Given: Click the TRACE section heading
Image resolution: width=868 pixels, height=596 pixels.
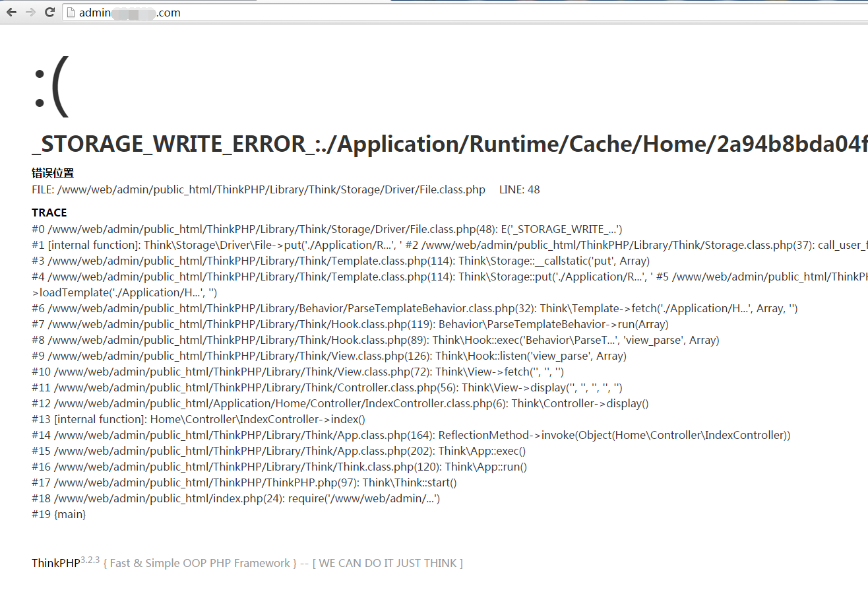Looking at the screenshot, I should (x=49, y=213).
